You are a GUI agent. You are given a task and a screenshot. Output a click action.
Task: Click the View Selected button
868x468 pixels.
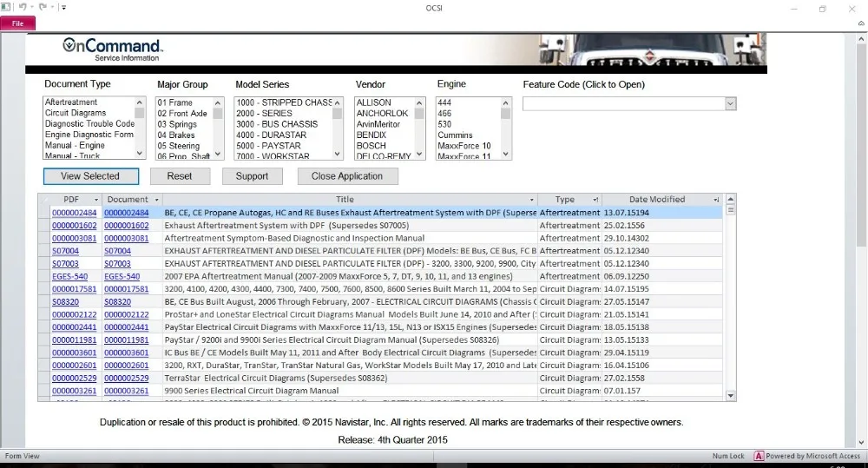(x=91, y=176)
